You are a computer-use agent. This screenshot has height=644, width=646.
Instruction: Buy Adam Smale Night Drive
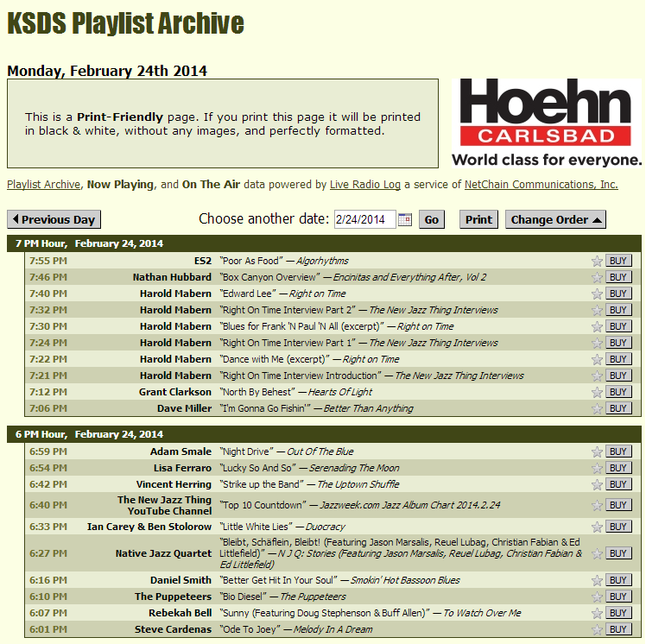pos(618,451)
